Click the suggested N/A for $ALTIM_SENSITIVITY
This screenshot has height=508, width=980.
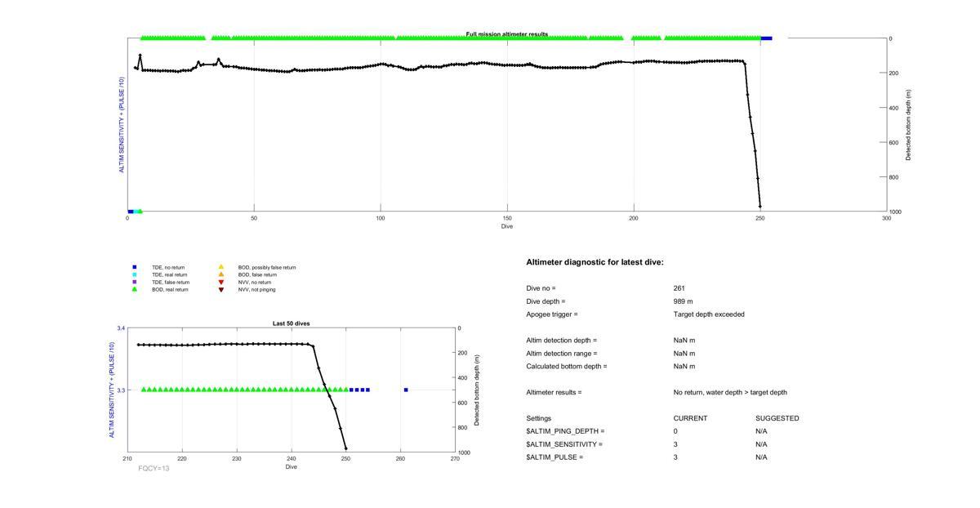(x=762, y=444)
